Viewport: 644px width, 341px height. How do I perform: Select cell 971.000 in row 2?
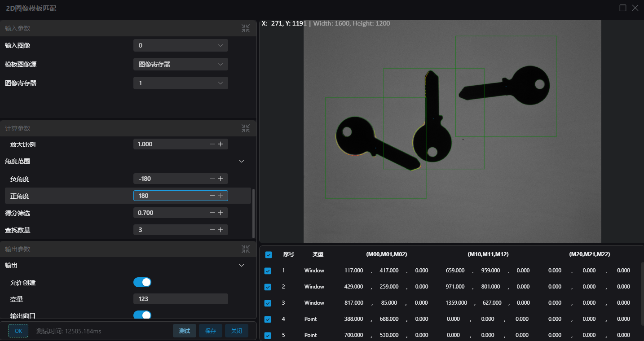(x=455, y=287)
